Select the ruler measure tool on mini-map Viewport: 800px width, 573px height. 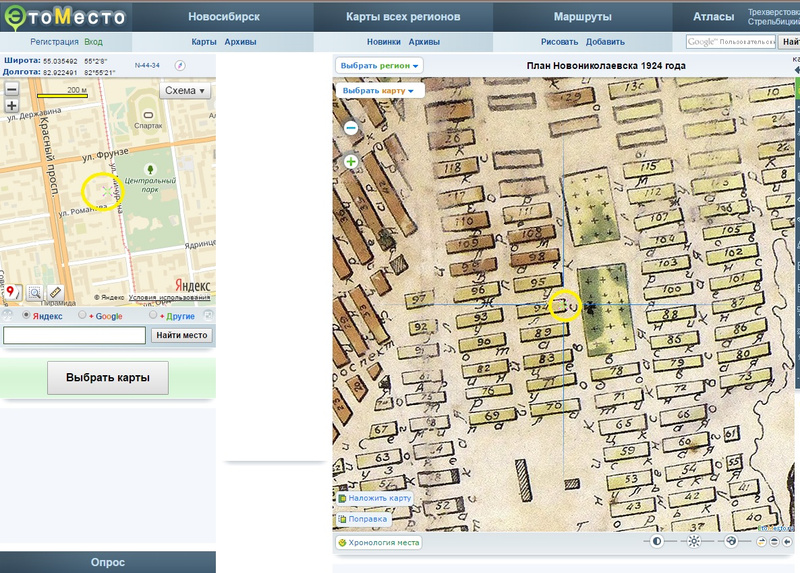[55, 293]
